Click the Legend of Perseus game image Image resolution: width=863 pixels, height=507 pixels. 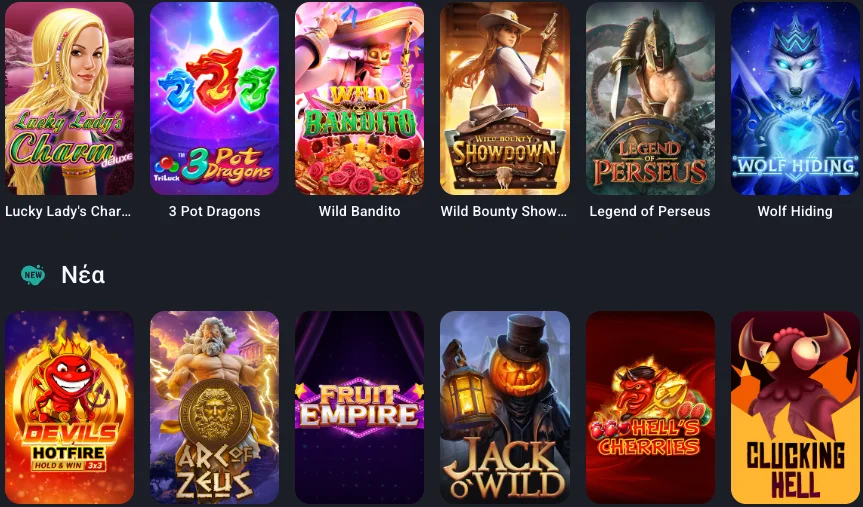[650, 98]
